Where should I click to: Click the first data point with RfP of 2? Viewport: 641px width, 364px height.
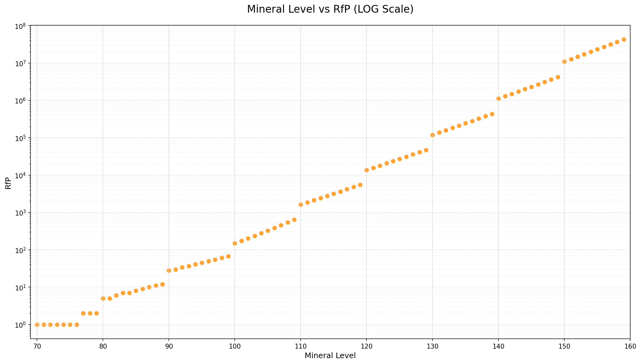coord(83,313)
